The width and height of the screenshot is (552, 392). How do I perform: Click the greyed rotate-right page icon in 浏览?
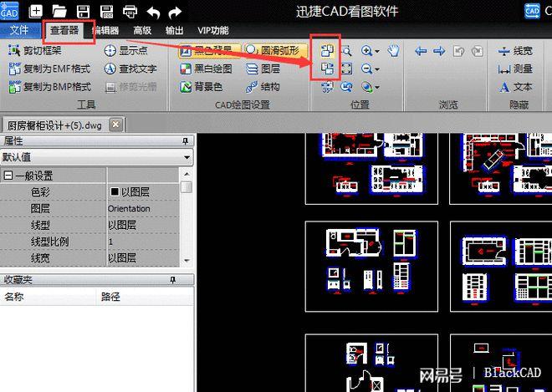477,51
